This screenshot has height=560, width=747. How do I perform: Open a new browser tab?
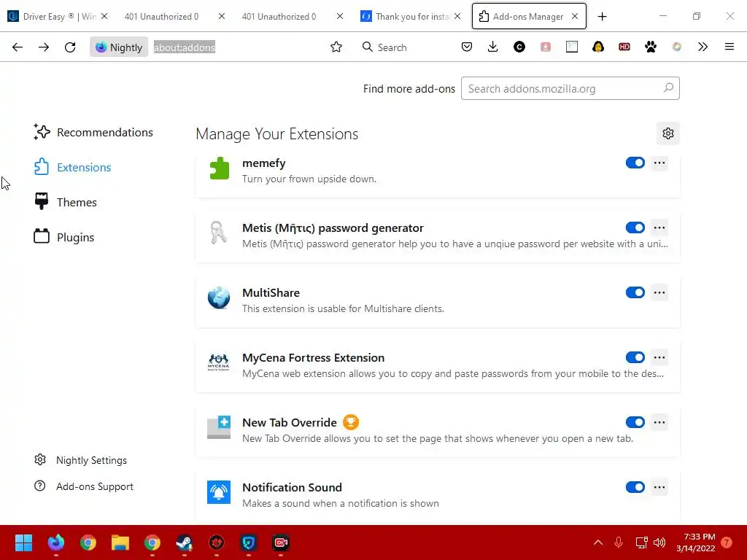(x=602, y=16)
